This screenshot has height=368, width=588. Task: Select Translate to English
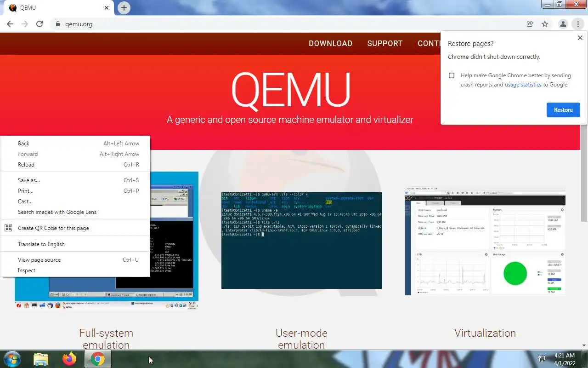pyautogui.click(x=75, y=244)
